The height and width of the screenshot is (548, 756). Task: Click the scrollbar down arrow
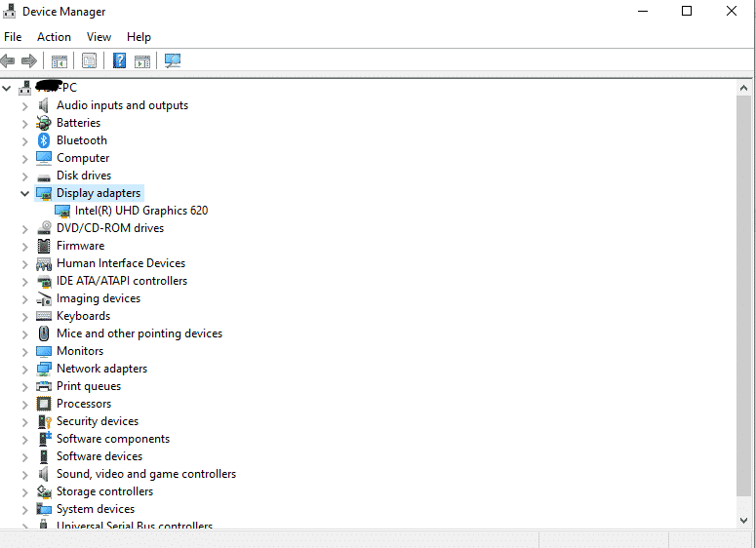coord(743,521)
